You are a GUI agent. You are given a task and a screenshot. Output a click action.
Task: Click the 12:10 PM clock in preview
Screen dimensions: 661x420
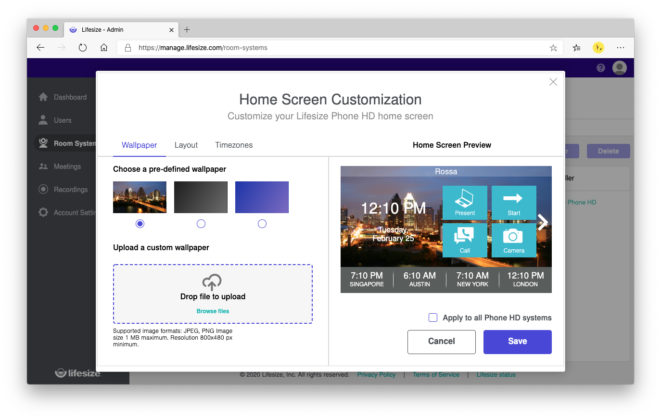(x=393, y=208)
